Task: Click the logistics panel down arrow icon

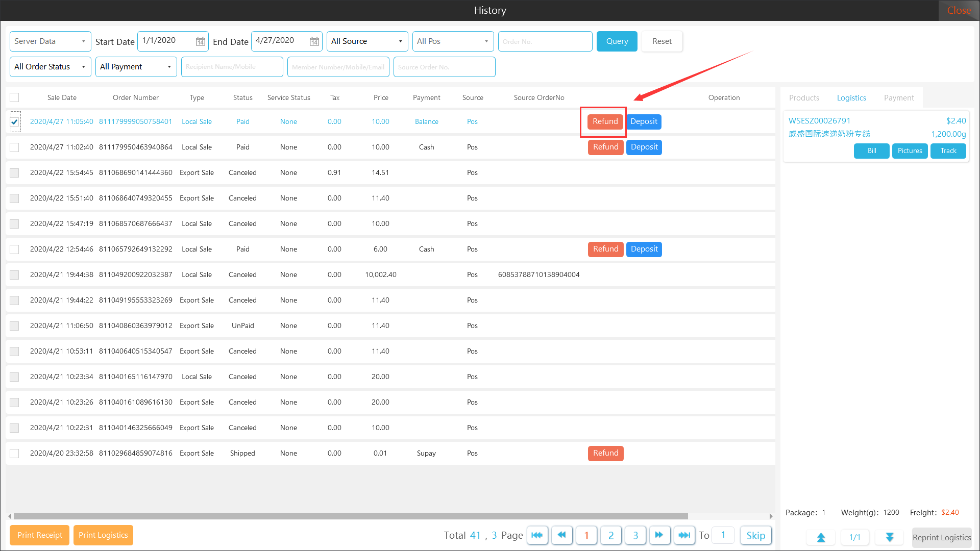Action: point(890,537)
